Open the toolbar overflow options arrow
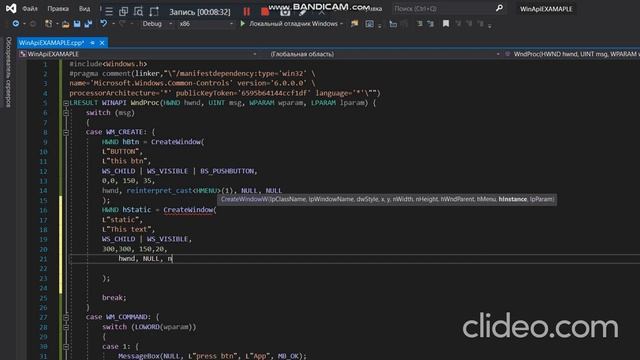 coord(489,26)
